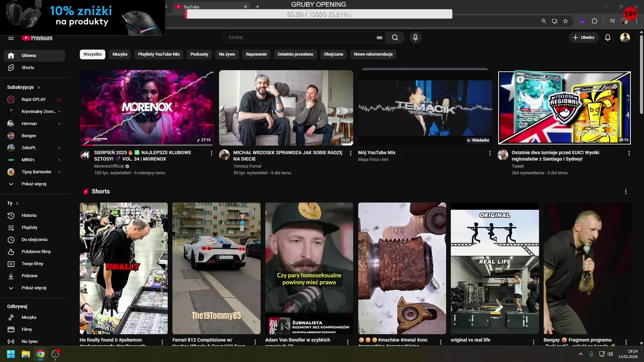Open options for Mój YouTube Mix
This screenshot has width=644, height=362.
pos(490,153)
